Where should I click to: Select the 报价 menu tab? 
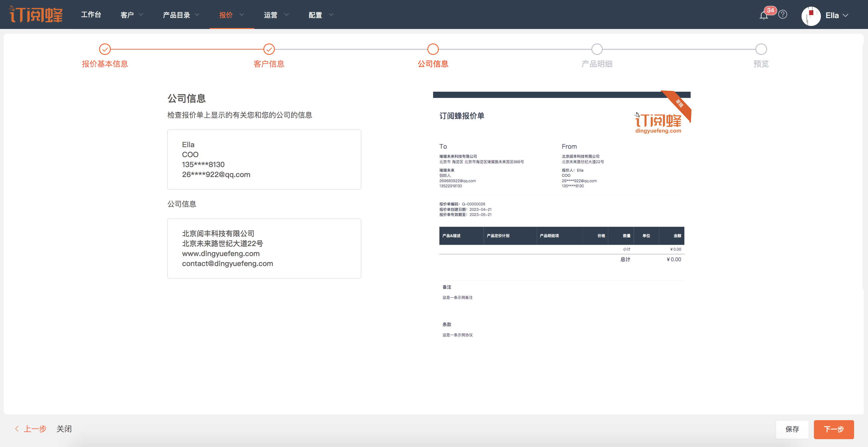point(231,15)
